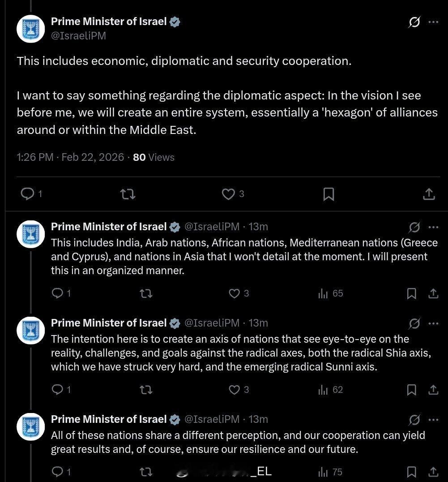Repost the main 'hexagon' alliances tweet
This screenshot has height=482, width=448.
[128, 194]
